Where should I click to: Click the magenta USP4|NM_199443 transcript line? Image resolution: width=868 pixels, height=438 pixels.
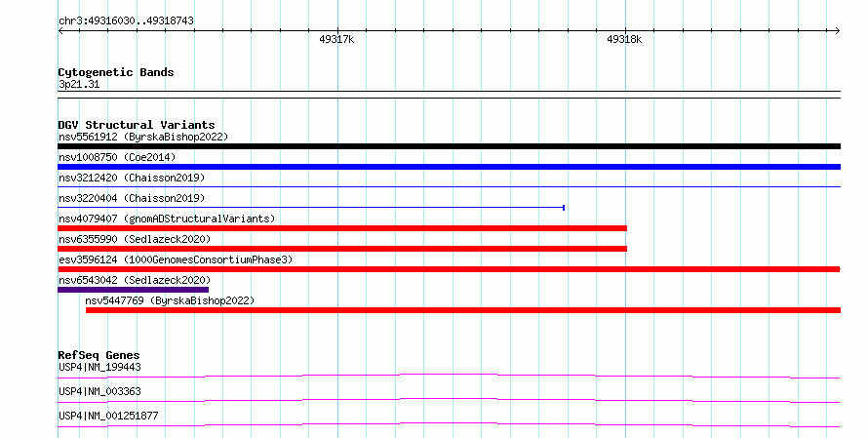click(449, 376)
